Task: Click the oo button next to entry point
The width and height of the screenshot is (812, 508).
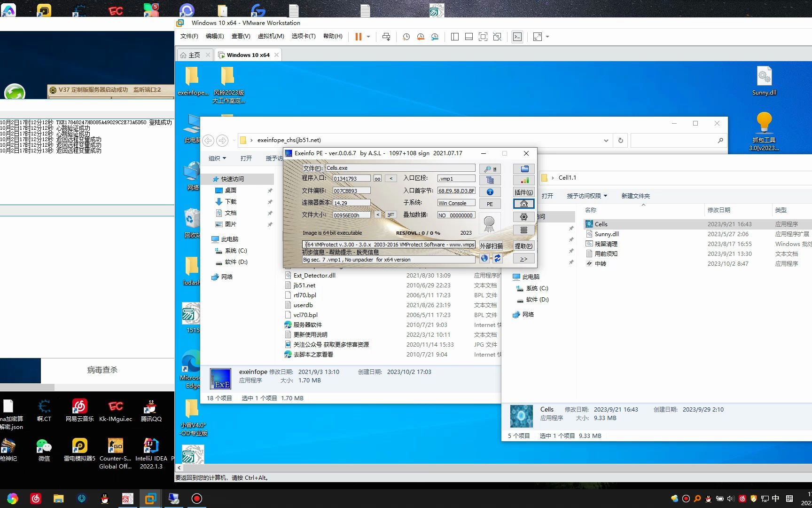Action: [377, 178]
